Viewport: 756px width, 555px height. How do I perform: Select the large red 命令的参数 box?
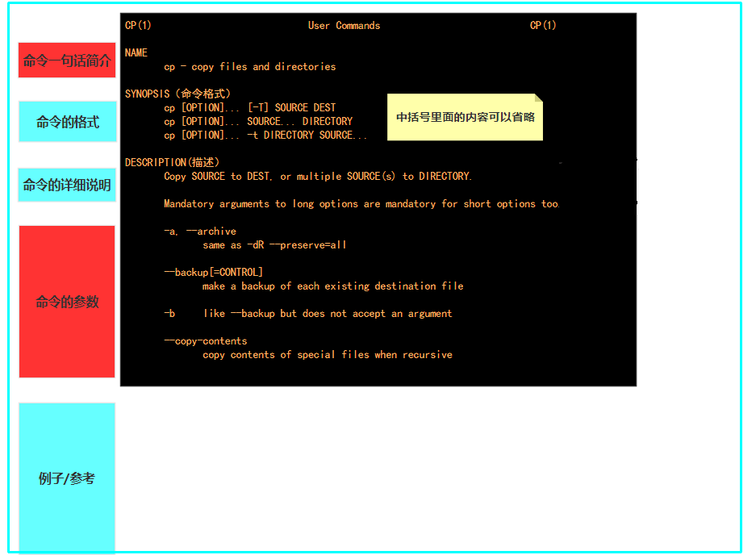tap(67, 302)
